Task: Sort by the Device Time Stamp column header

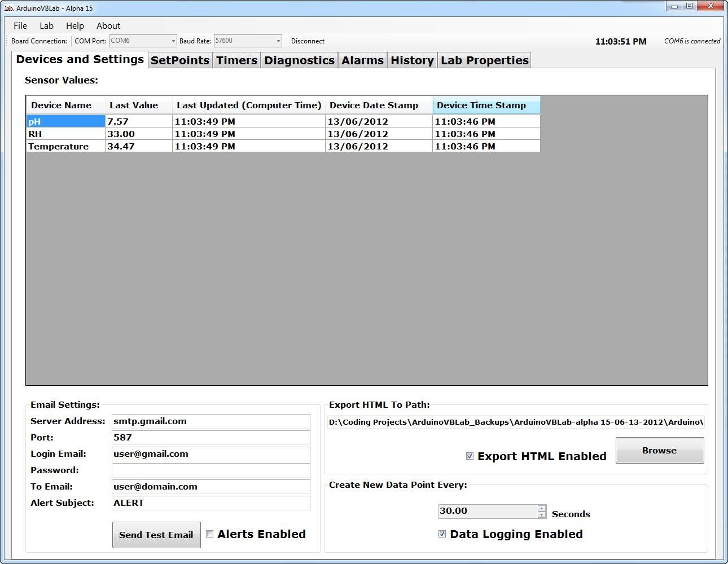Action: point(485,105)
